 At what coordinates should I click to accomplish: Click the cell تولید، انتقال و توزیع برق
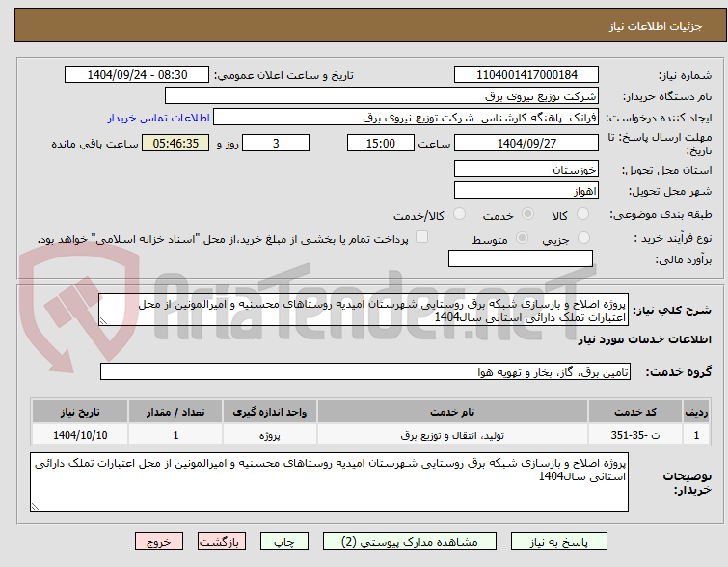(452, 435)
